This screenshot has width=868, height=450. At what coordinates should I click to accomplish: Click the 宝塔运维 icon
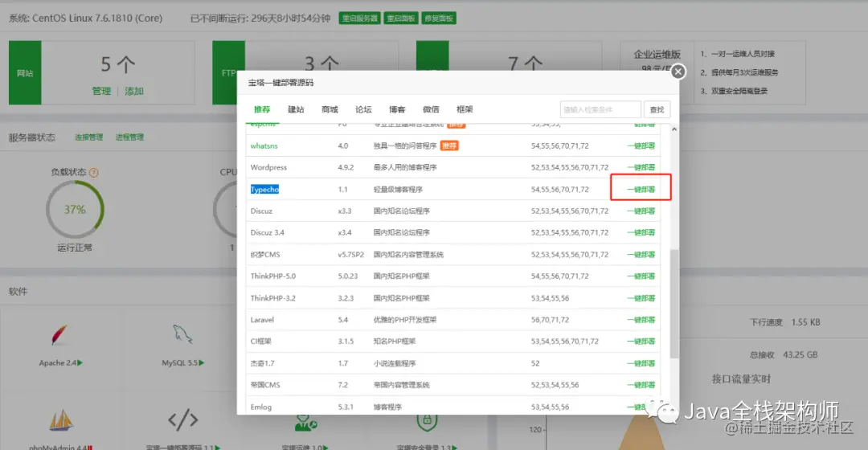coord(305,423)
